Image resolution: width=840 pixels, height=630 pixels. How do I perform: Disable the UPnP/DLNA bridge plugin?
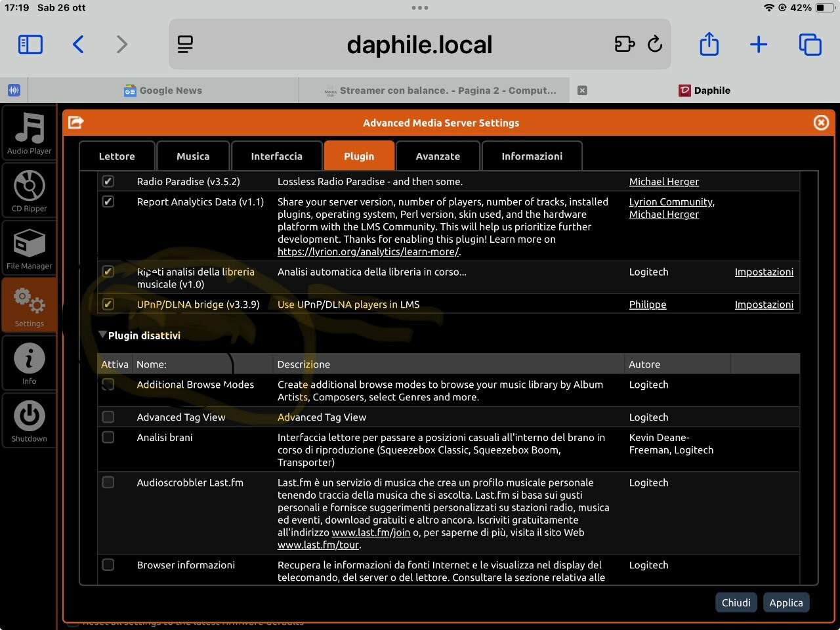[108, 304]
